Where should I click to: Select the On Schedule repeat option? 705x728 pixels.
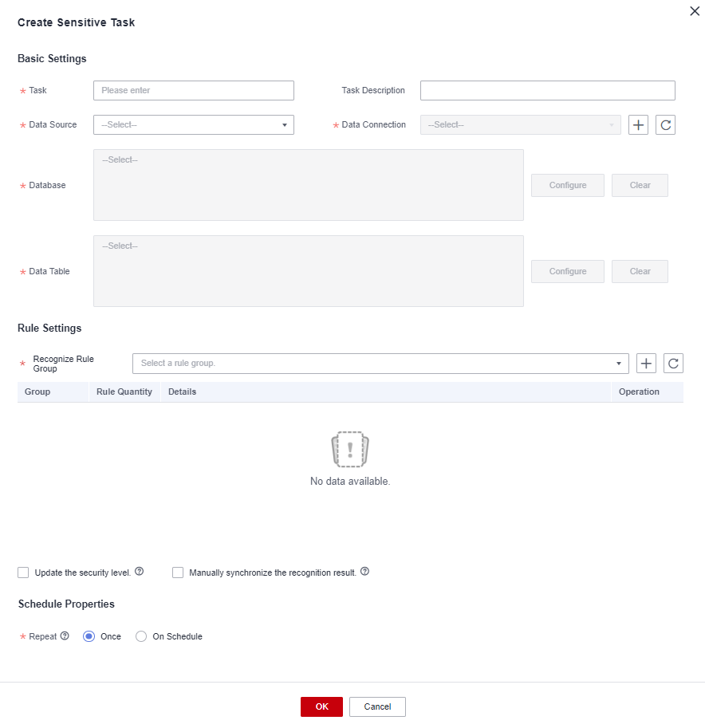coord(141,636)
